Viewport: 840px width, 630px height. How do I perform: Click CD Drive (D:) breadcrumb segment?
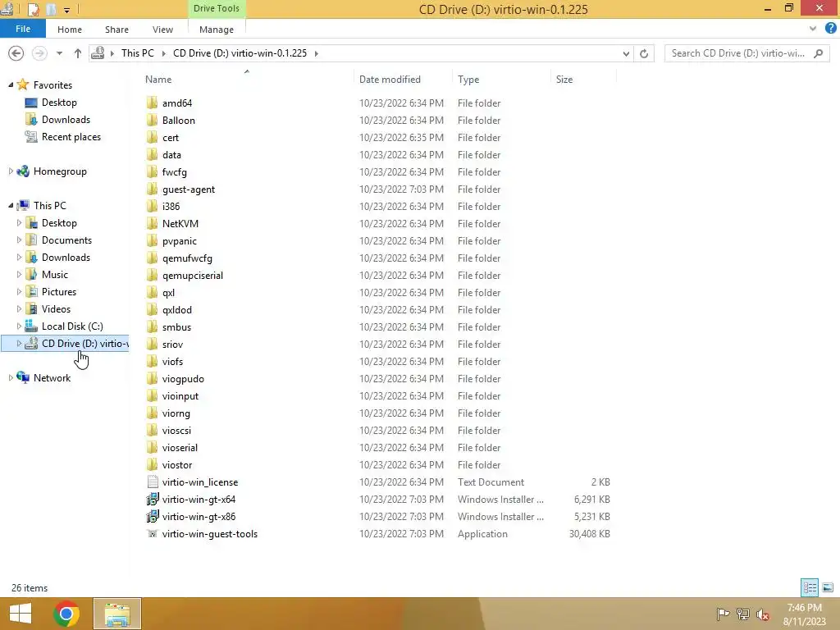coord(240,53)
